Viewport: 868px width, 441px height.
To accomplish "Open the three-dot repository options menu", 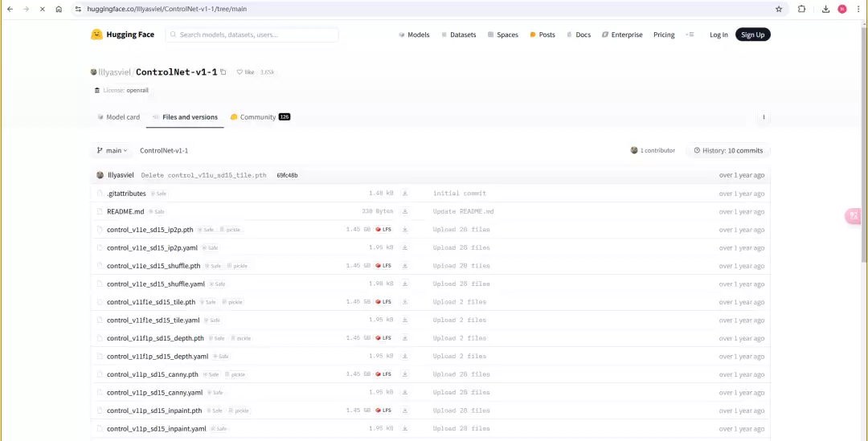I will (764, 117).
